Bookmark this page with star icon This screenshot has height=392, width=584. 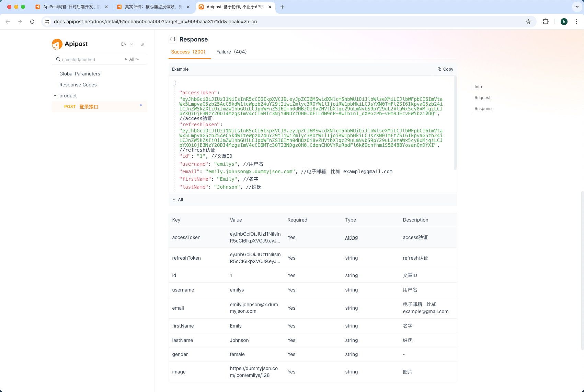tap(528, 22)
